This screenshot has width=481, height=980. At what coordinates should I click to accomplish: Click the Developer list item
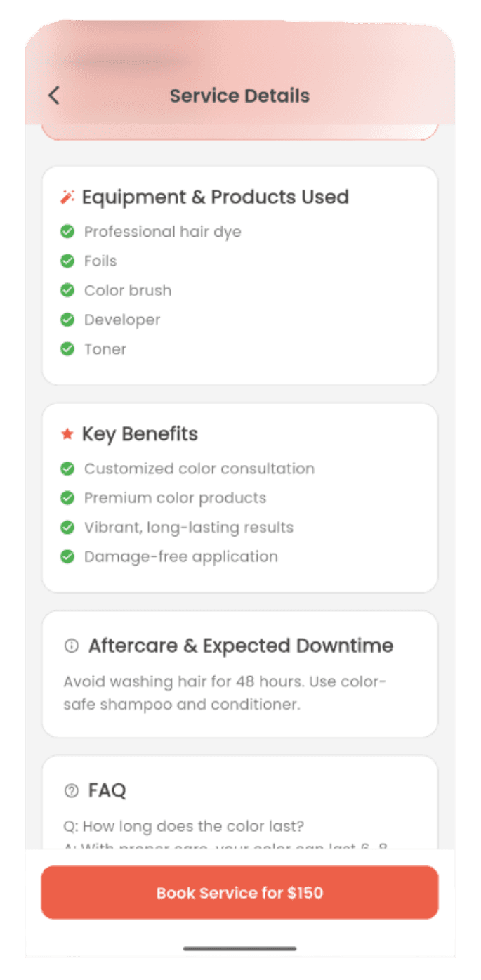pyautogui.click(x=122, y=320)
